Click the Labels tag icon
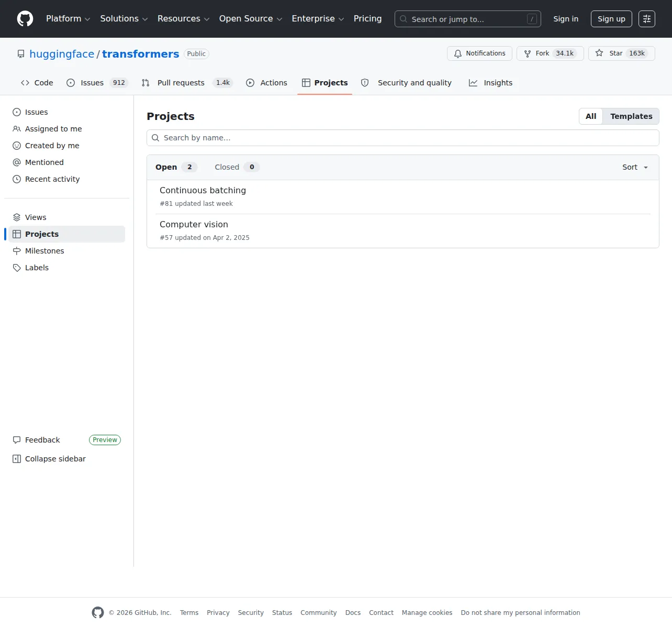 (17, 268)
